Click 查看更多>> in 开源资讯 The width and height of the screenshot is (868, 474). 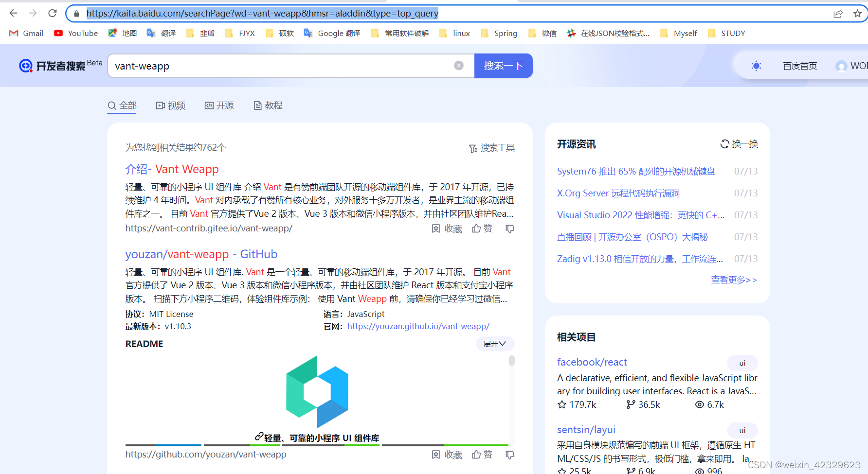pos(734,280)
